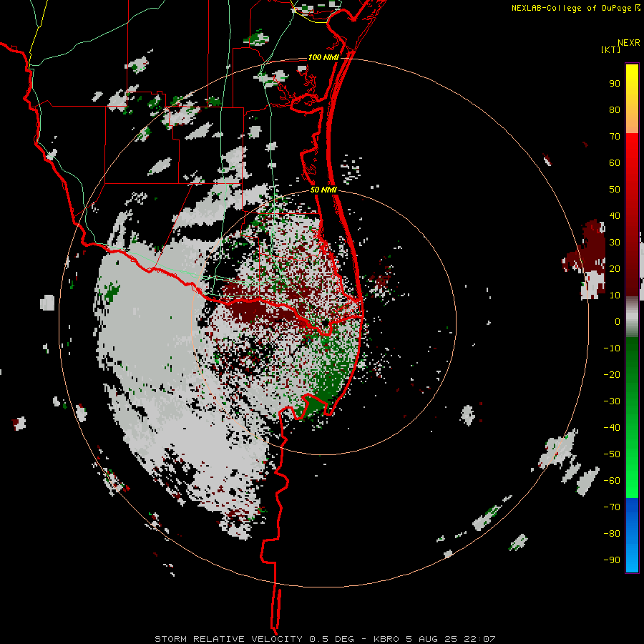This screenshot has width=644, height=644.
Task: Click the positive 50 scale label
Action: point(615,190)
